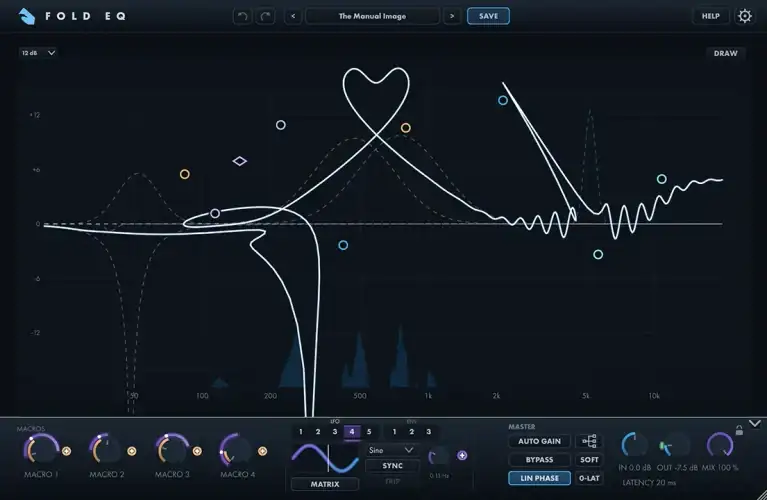Select the orange band node near the heart curve
This screenshot has height=500, width=767.
click(406, 128)
